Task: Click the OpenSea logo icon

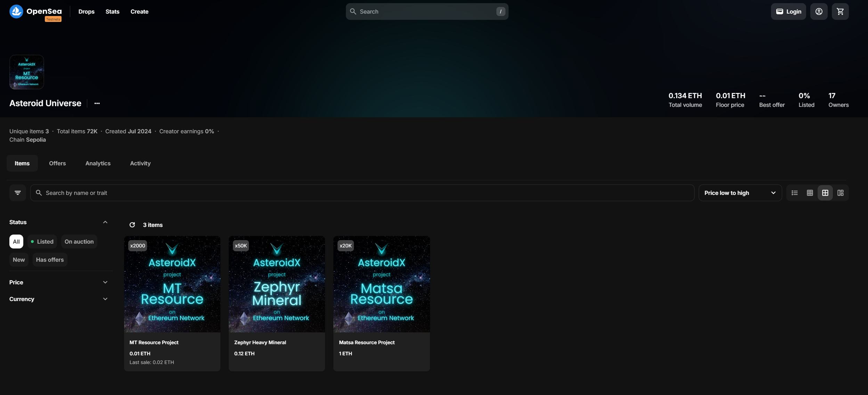Action: click(16, 11)
